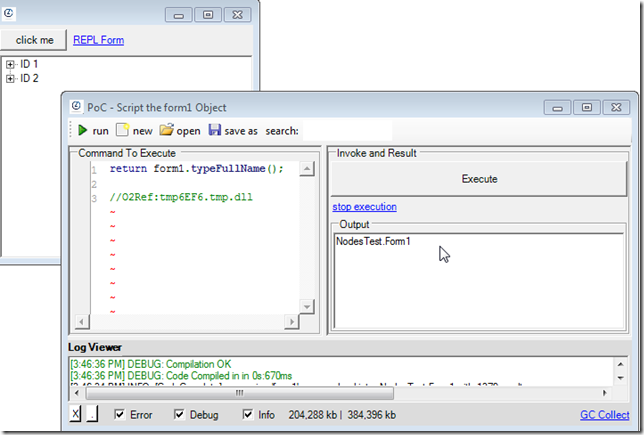Screen dimensions: 644x435
Task: Close the back form window
Action: [237, 15]
